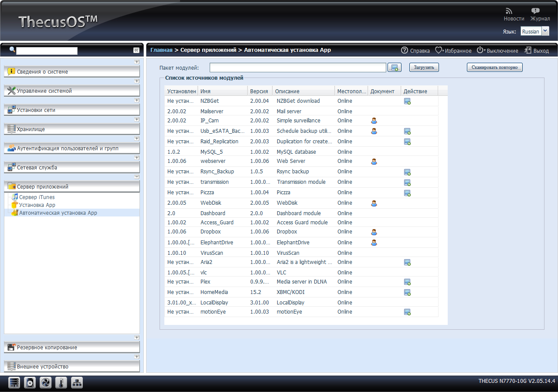Image resolution: width=558 pixels, height=392 pixels.
Task: Expand Хранилище section
Action: coord(72,129)
